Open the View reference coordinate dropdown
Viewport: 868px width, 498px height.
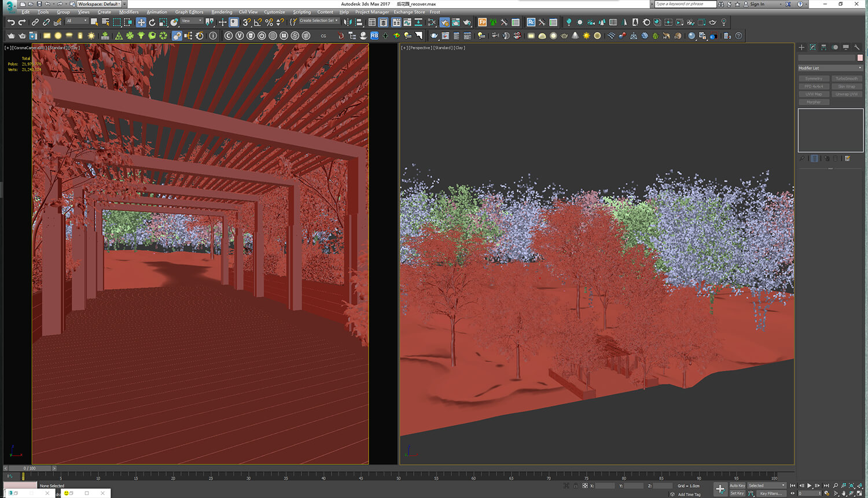[192, 21]
